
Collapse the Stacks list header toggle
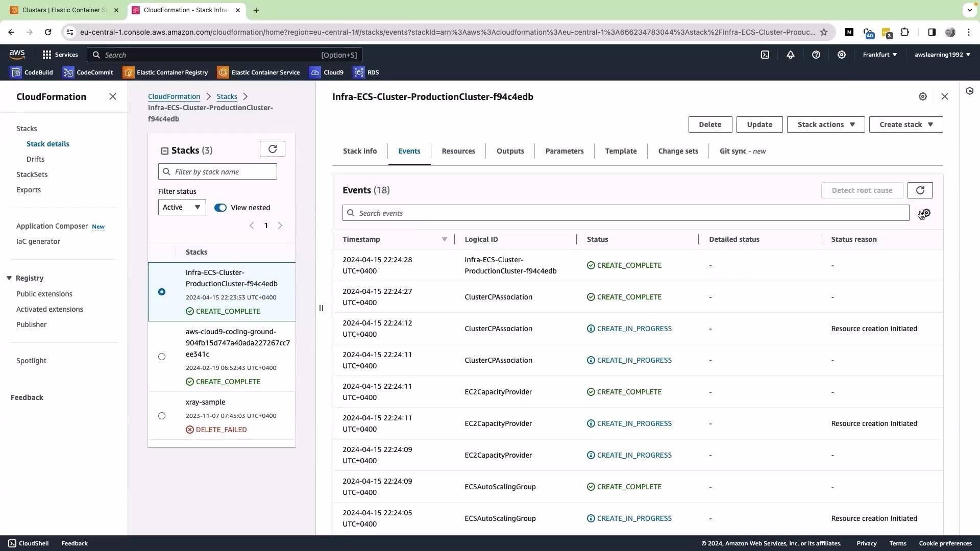click(165, 151)
